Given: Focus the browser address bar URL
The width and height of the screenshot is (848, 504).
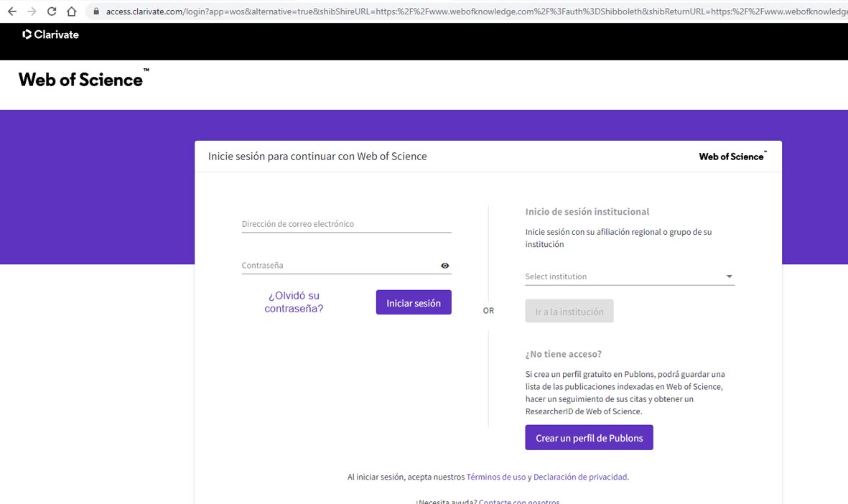Looking at the screenshot, I should 476,11.
